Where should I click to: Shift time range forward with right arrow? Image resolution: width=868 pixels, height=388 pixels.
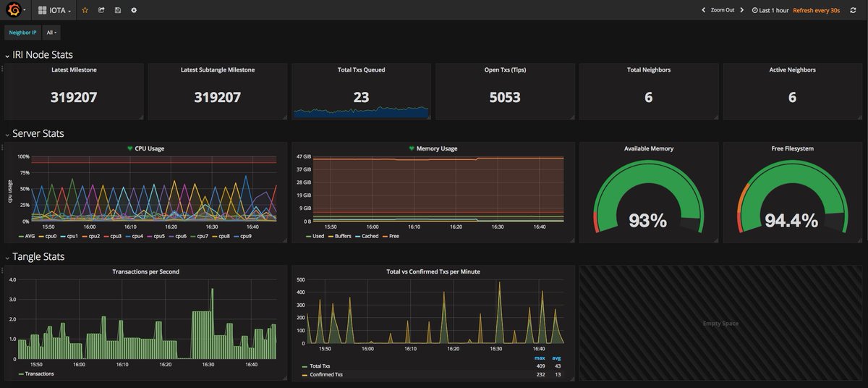click(744, 10)
